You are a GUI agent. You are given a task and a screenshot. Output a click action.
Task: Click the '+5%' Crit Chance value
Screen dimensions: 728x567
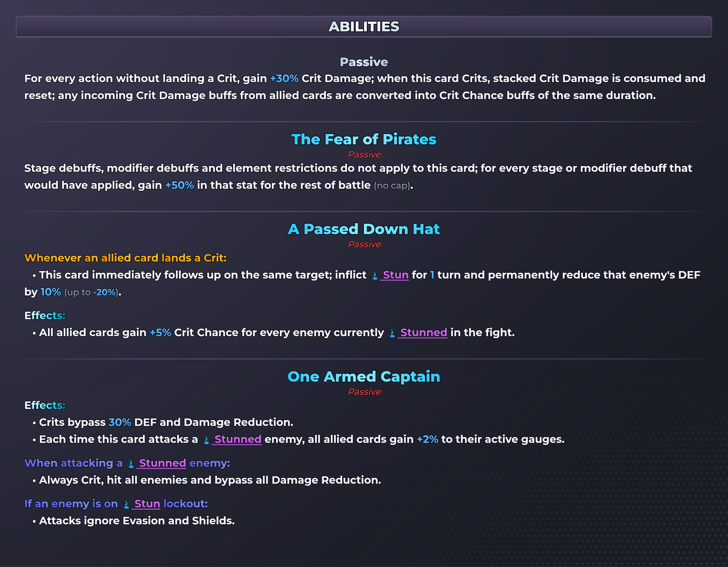pyautogui.click(x=160, y=333)
